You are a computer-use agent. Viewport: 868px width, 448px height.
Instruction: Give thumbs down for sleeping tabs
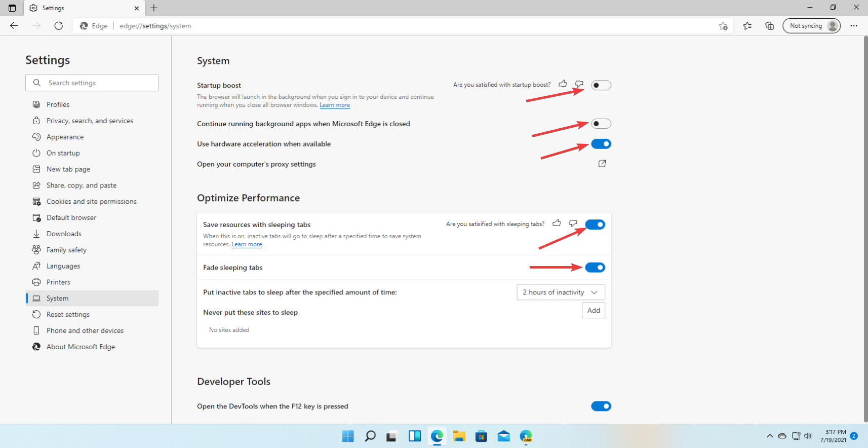coord(573,223)
